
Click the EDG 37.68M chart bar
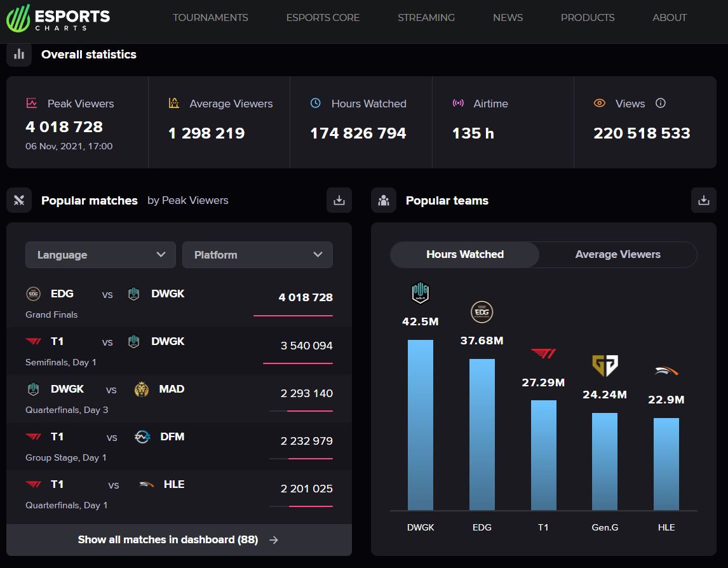pyautogui.click(x=482, y=435)
